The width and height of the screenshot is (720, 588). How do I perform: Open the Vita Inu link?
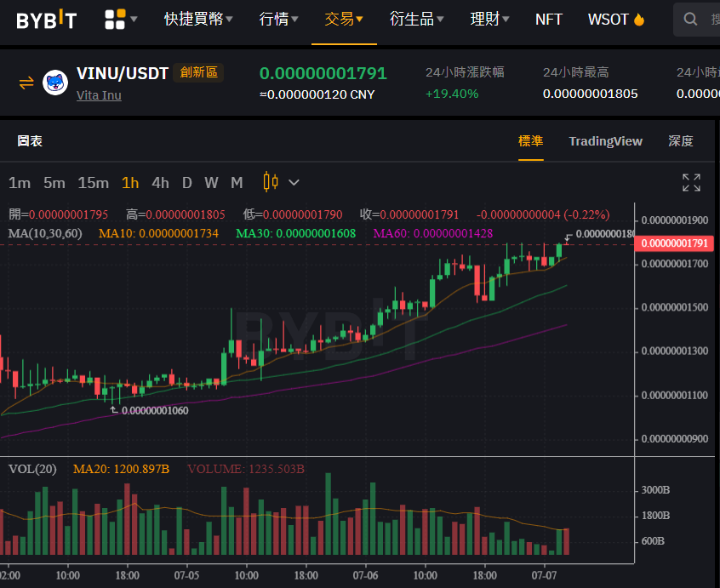coord(99,95)
